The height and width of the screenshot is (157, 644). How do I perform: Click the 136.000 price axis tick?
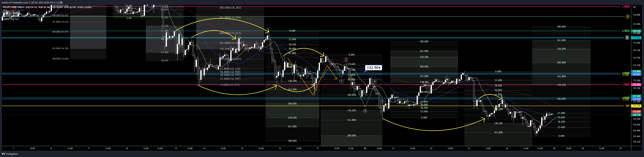636,15
